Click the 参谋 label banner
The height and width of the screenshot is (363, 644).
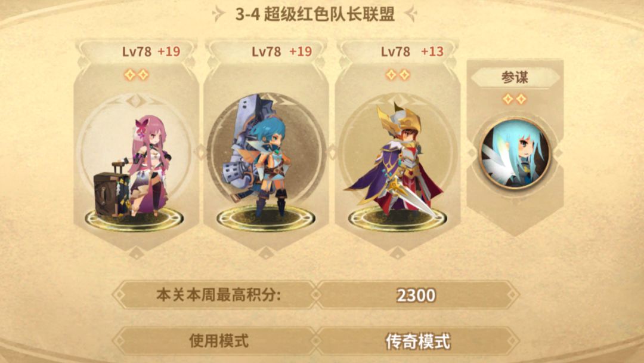tap(515, 77)
